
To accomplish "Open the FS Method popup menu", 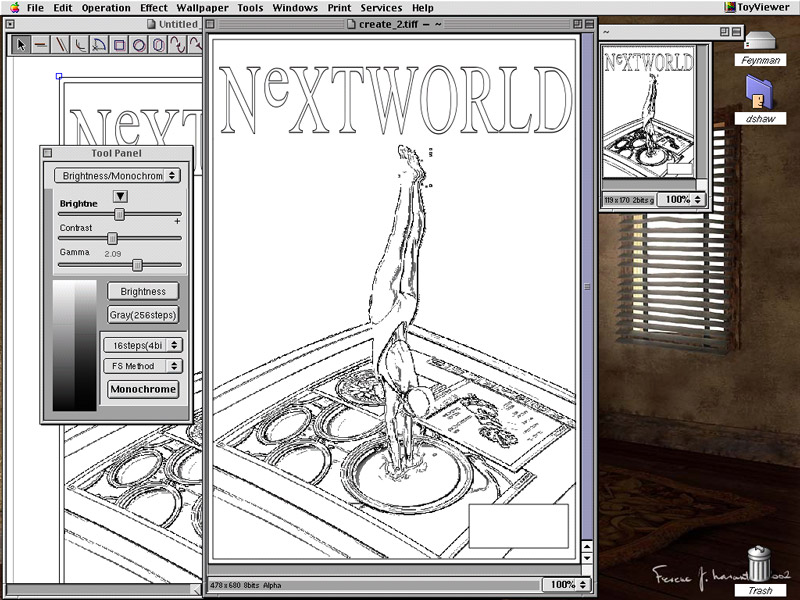I will pyautogui.click(x=143, y=366).
